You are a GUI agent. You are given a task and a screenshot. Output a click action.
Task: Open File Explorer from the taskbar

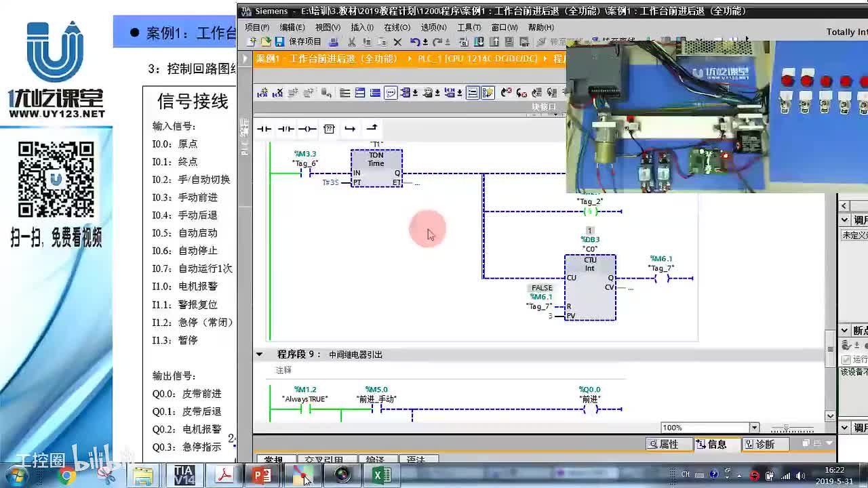click(143, 476)
